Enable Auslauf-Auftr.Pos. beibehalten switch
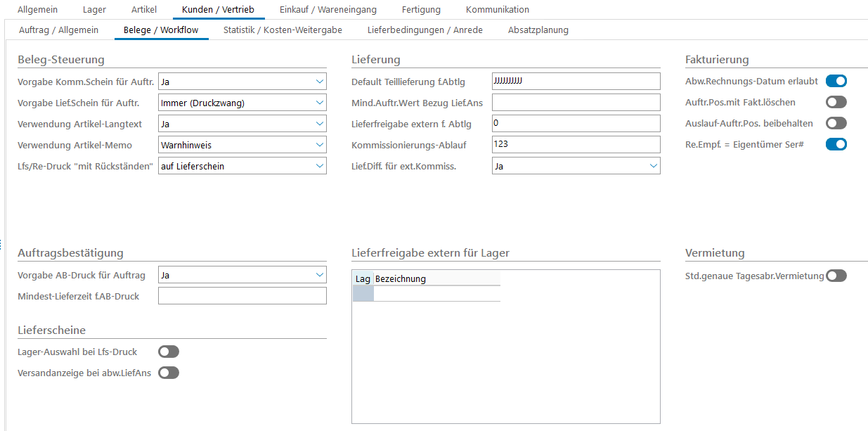868x431 pixels. coord(836,123)
